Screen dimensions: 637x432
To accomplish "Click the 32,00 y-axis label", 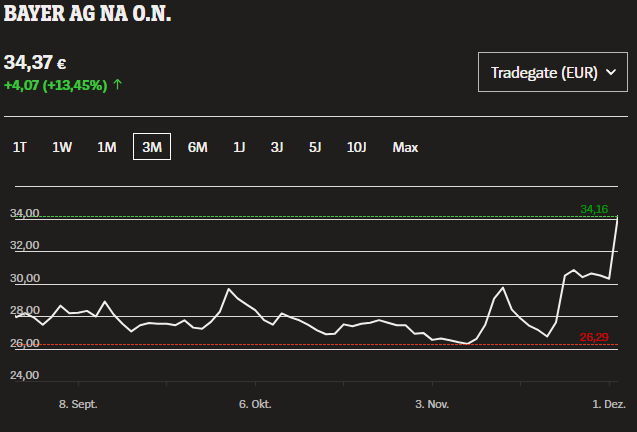I will 24,245.
